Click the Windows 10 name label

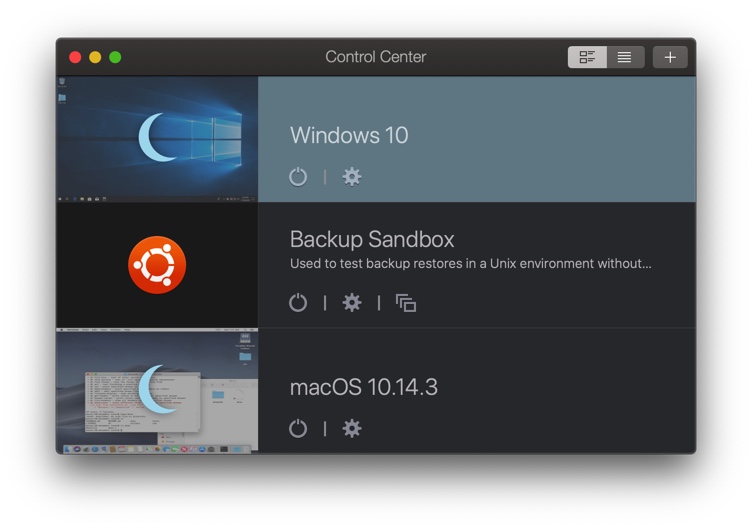tap(349, 135)
